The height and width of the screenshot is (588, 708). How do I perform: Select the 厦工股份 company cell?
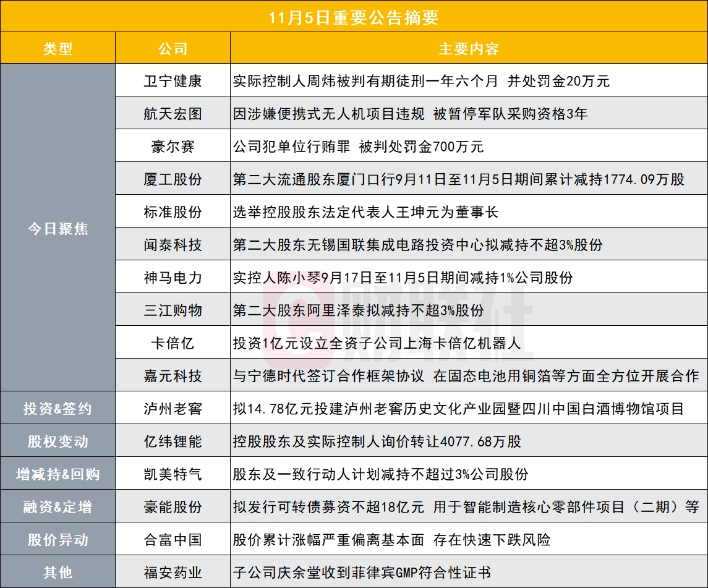(x=173, y=179)
